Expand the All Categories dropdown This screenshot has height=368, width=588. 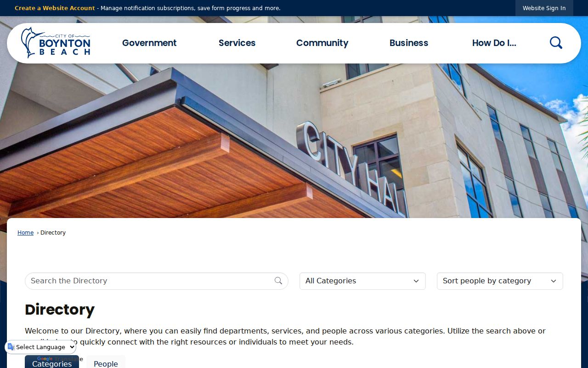point(362,281)
